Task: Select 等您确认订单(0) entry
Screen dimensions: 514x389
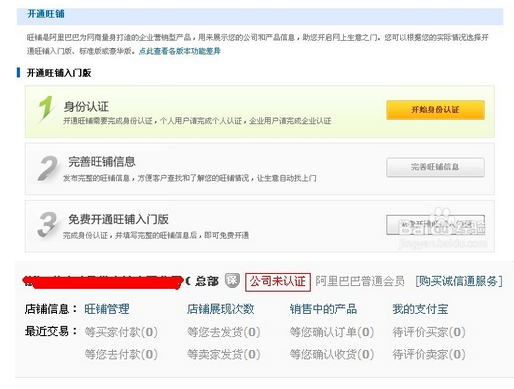Action: 332,332
